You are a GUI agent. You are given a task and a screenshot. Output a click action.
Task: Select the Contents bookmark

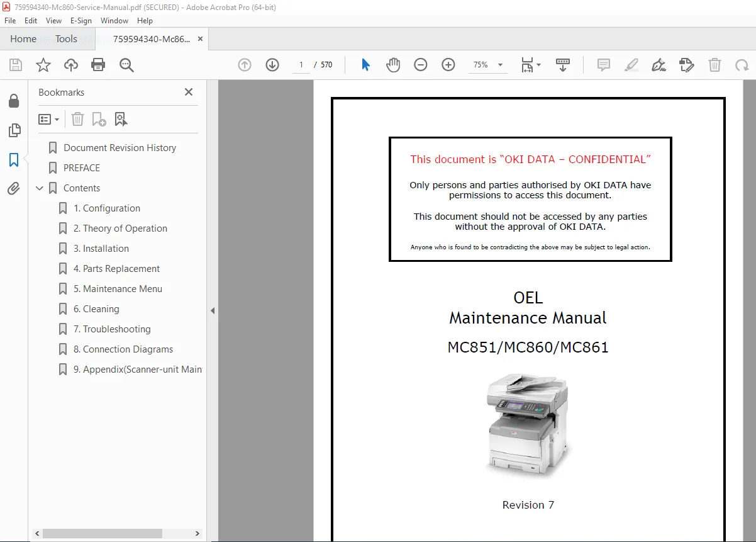(x=82, y=188)
